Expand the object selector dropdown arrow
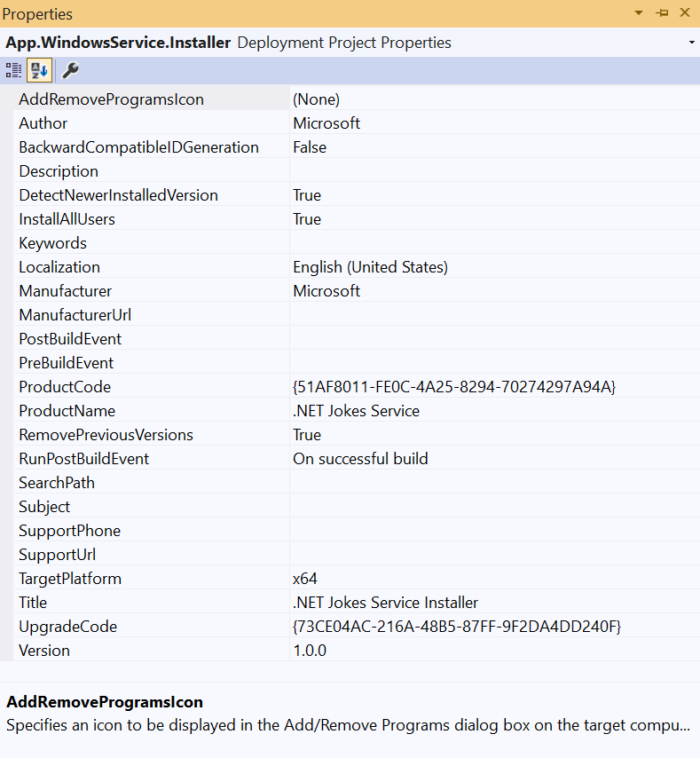Screen dimensions: 700x758 pyautogui.click(x=692, y=43)
